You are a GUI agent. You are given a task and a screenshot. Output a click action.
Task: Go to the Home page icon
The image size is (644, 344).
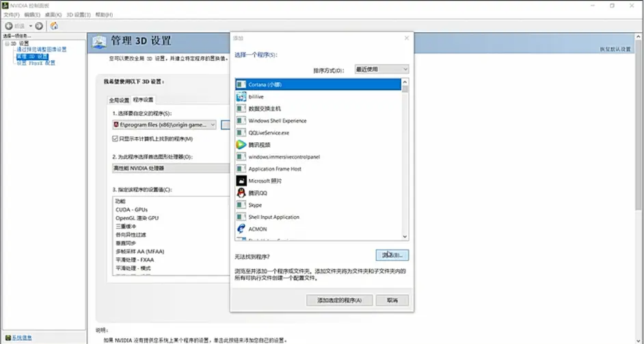(x=54, y=26)
